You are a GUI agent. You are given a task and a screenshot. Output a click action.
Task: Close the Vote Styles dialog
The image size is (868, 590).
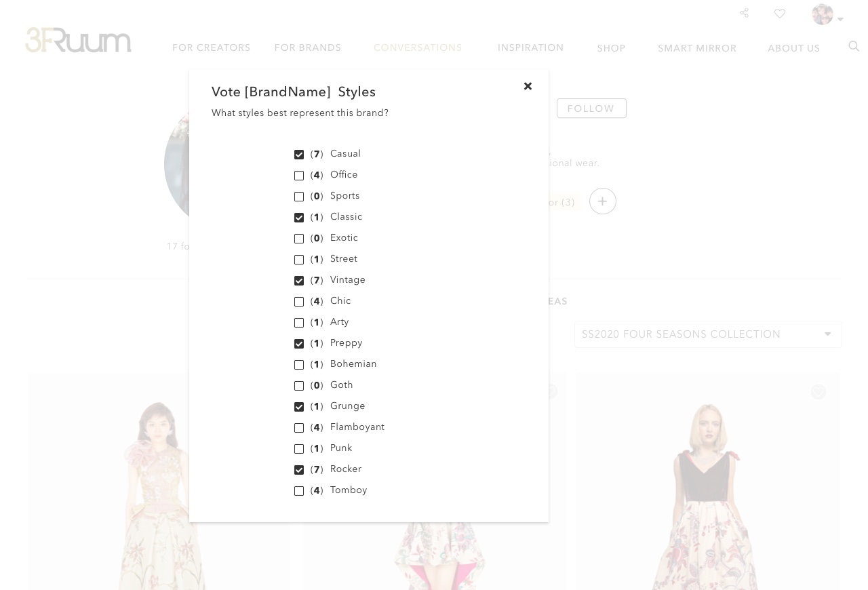(528, 86)
